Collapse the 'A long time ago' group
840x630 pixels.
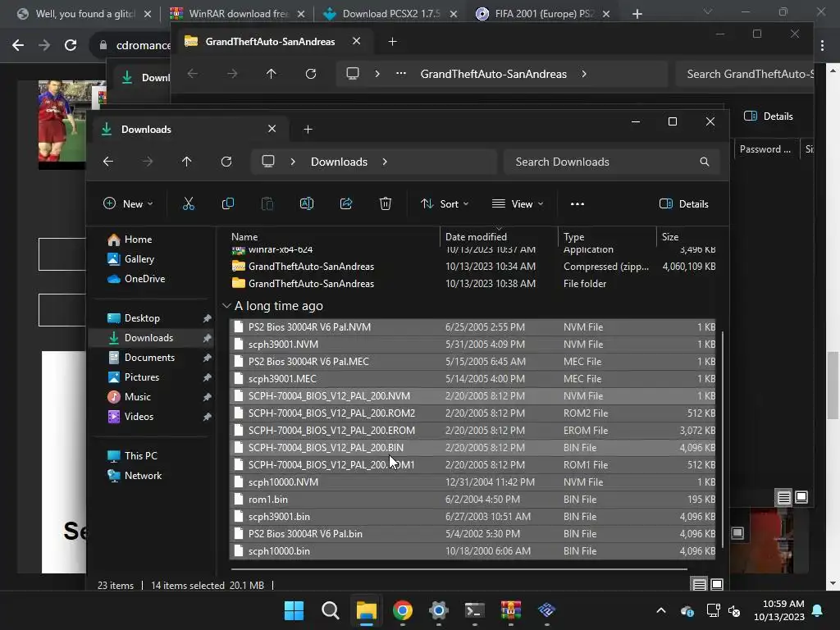(x=226, y=306)
